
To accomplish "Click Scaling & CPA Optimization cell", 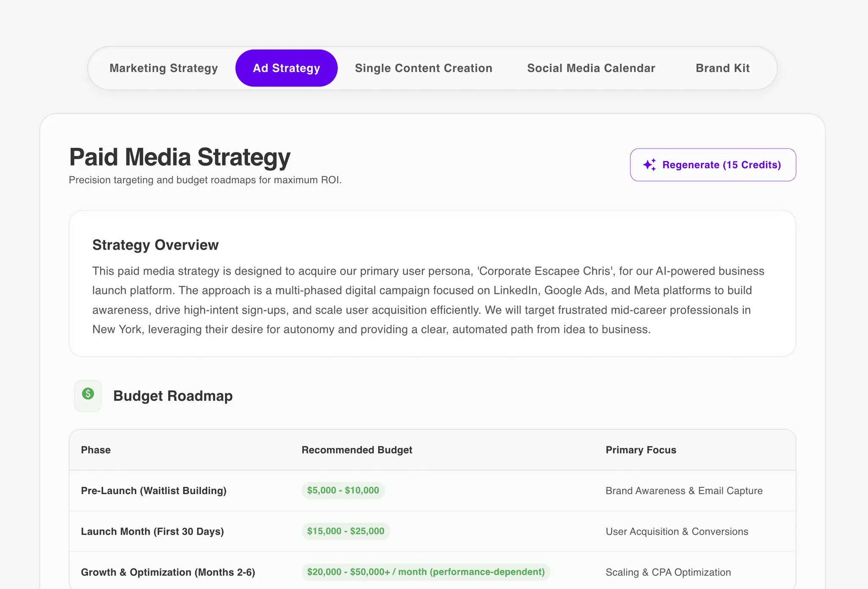I will [668, 572].
